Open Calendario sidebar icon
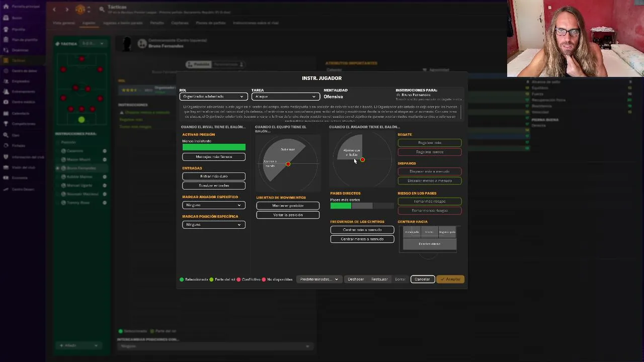This screenshot has height=362, width=644. pyautogui.click(x=6, y=113)
